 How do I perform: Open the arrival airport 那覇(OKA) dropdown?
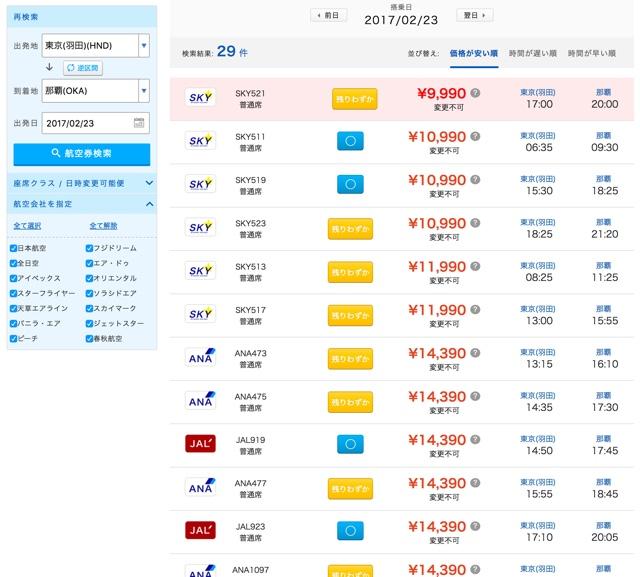(x=144, y=90)
